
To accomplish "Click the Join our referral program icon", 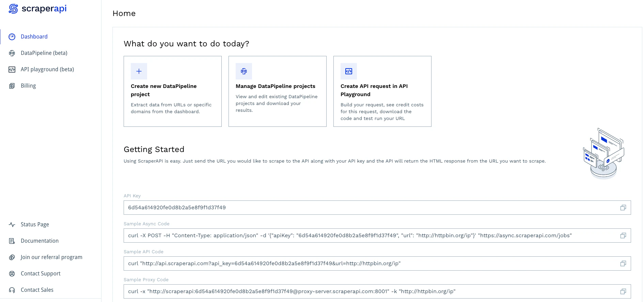I will 12,257.
